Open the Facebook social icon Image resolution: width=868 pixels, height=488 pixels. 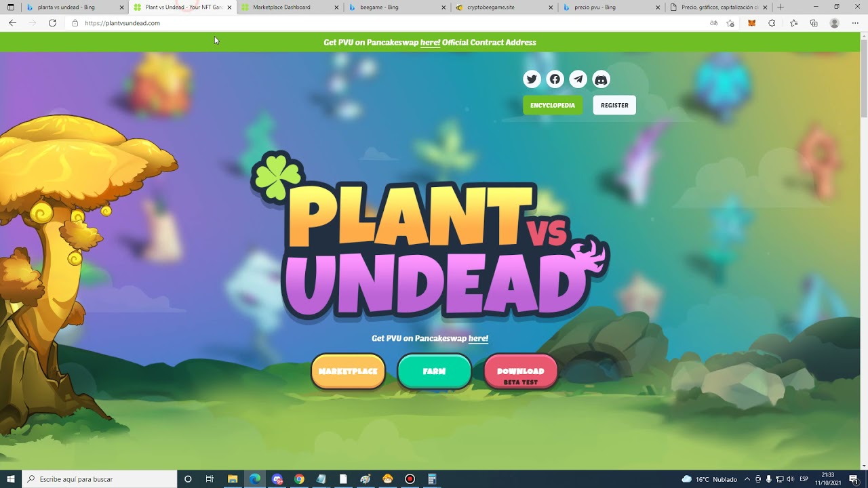[555, 79]
